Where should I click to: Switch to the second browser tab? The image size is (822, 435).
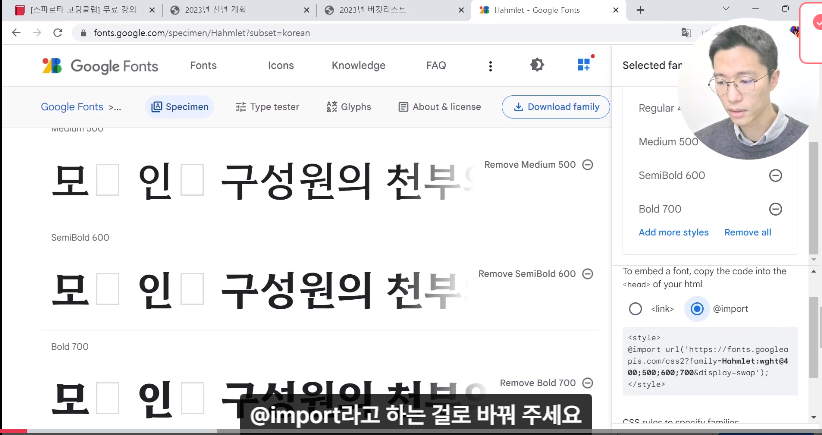[x=240, y=10]
